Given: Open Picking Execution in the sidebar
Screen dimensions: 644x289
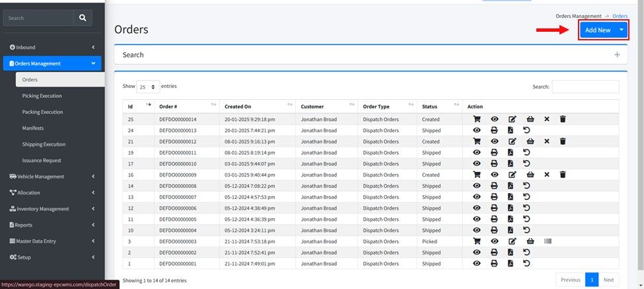Looking at the screenshot, I should (x=60, y=96).
